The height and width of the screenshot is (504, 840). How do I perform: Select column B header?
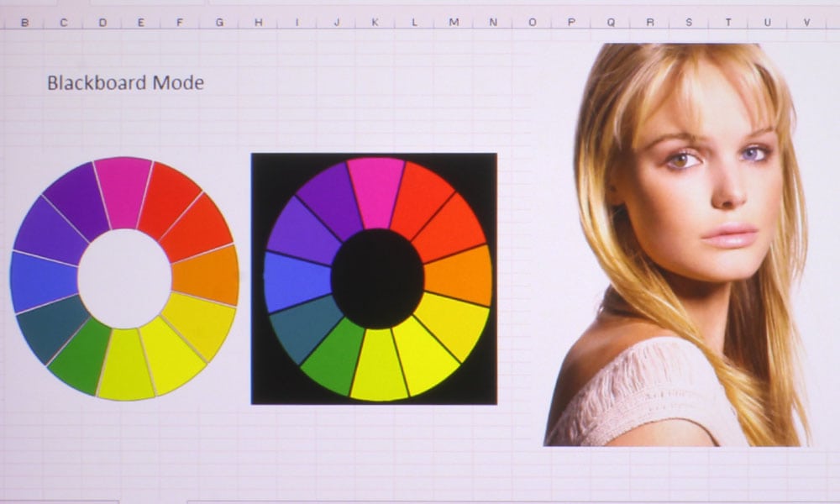[x=24, y=23]
